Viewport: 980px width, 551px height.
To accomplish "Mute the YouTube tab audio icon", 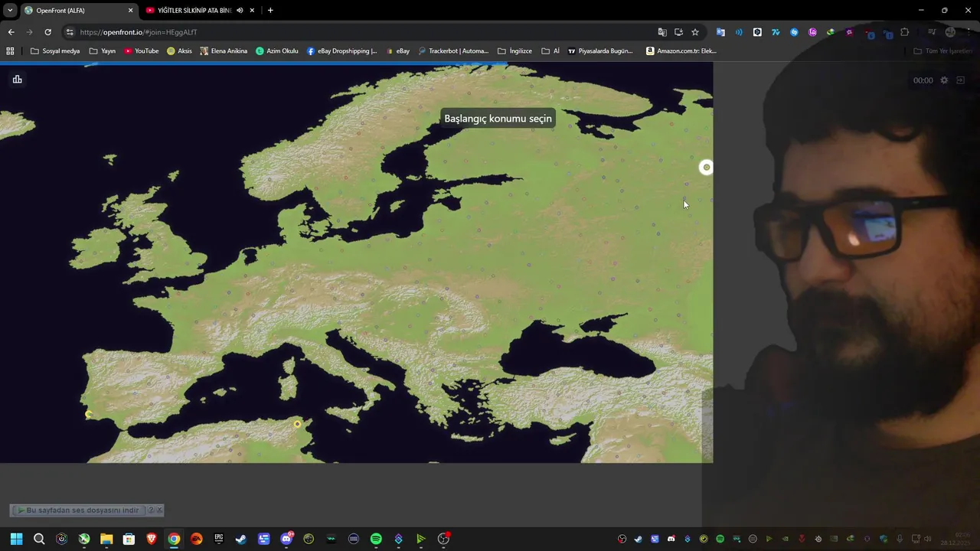I will [240, 11].
